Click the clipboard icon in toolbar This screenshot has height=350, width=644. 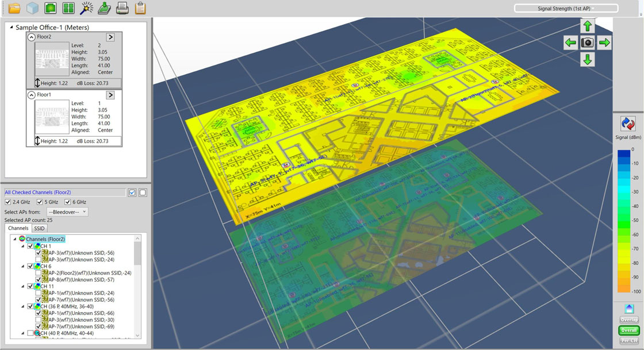tap(140, 8)
